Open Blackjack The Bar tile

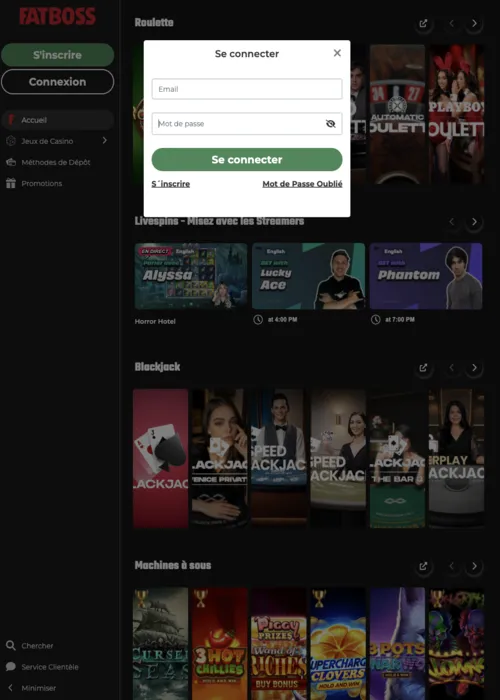397,458
